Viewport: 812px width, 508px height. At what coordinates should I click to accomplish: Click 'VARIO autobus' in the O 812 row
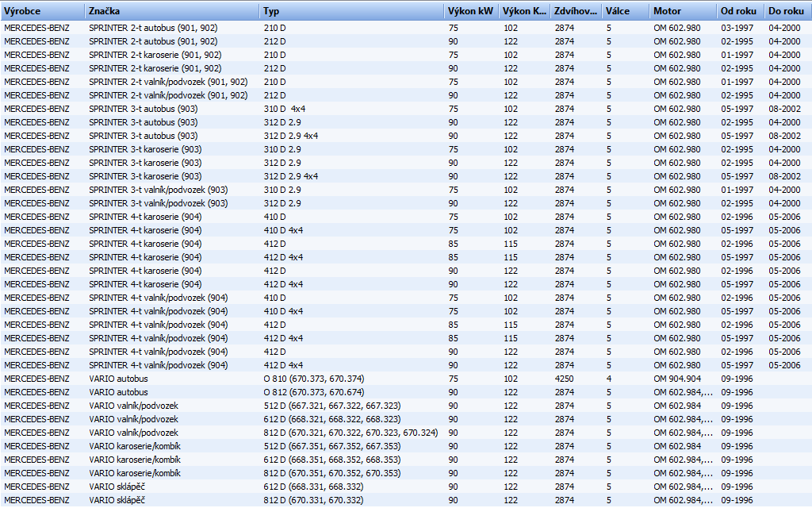(x=118, y=392)
